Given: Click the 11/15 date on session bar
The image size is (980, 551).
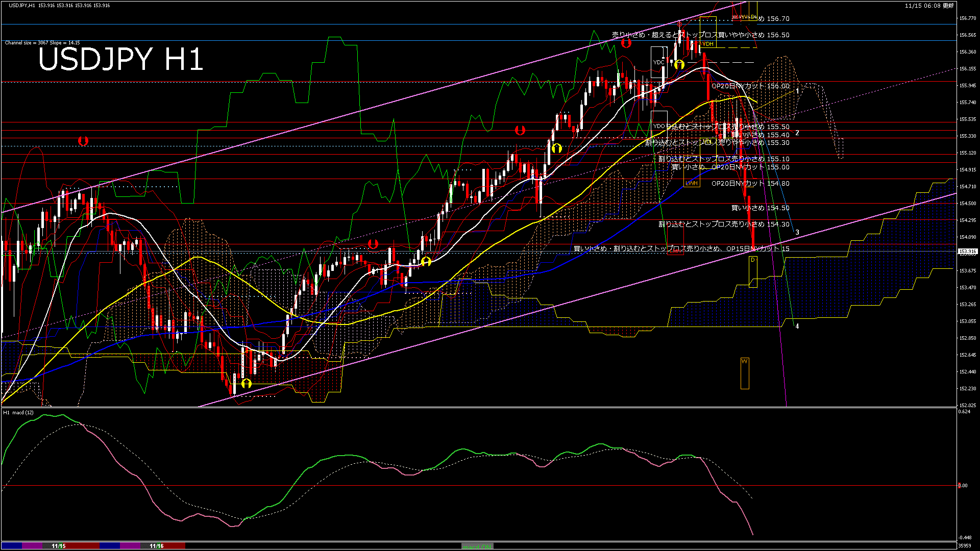Looking at the screenshot, I should [x=59, y=546].
